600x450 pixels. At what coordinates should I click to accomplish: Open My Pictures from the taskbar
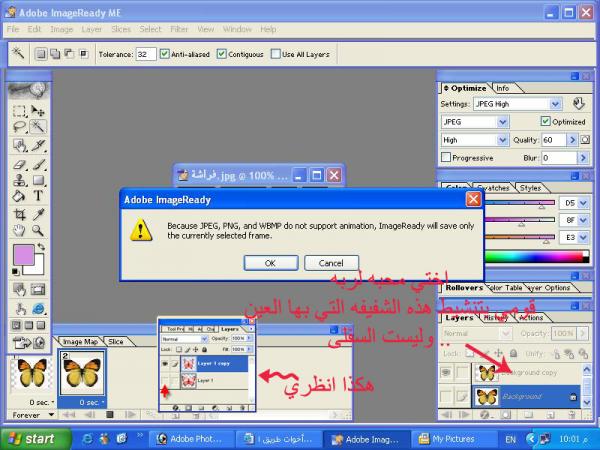[x=453, y=439]
